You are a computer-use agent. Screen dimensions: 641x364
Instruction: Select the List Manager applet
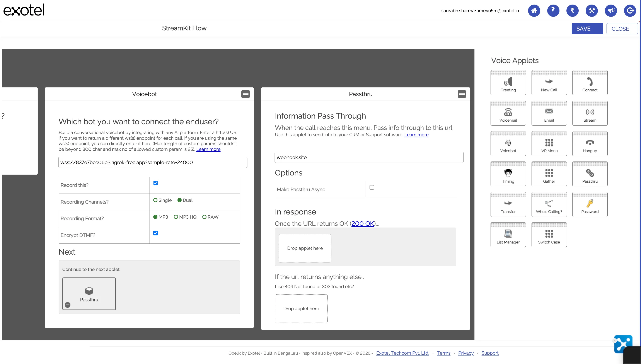click(508, 235)
